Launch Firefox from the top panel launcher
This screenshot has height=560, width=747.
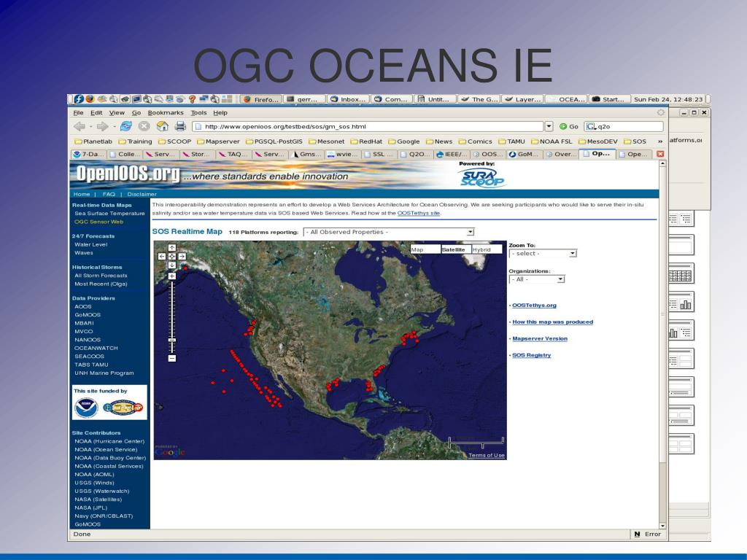pyautogui.click(x=90, y=99)
